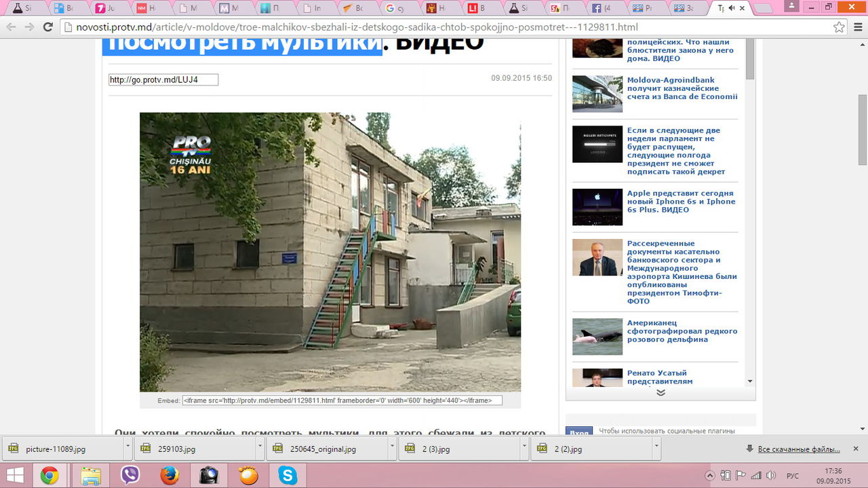The image size is (868, 488).
Task: Launch Firefox from the taskbar
Action: [x=170, y=475]
